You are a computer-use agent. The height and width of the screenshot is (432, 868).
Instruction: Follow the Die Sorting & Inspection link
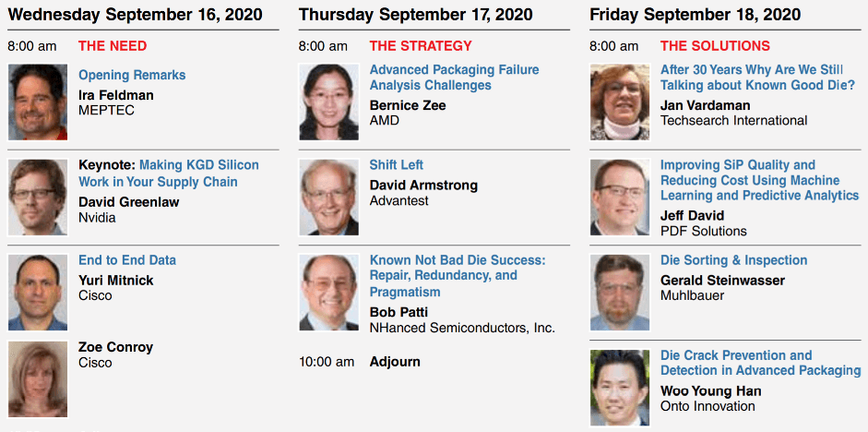733,260
